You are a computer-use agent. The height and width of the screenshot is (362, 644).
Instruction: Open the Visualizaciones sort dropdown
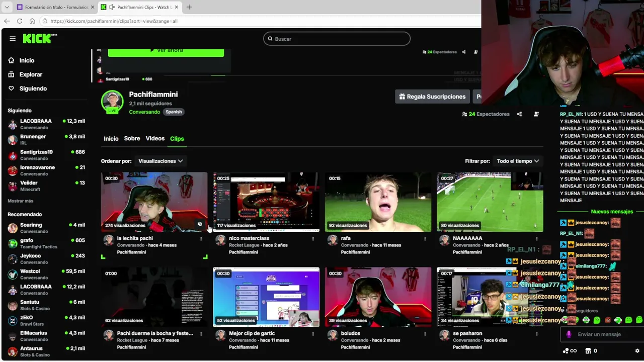[160, 161]
